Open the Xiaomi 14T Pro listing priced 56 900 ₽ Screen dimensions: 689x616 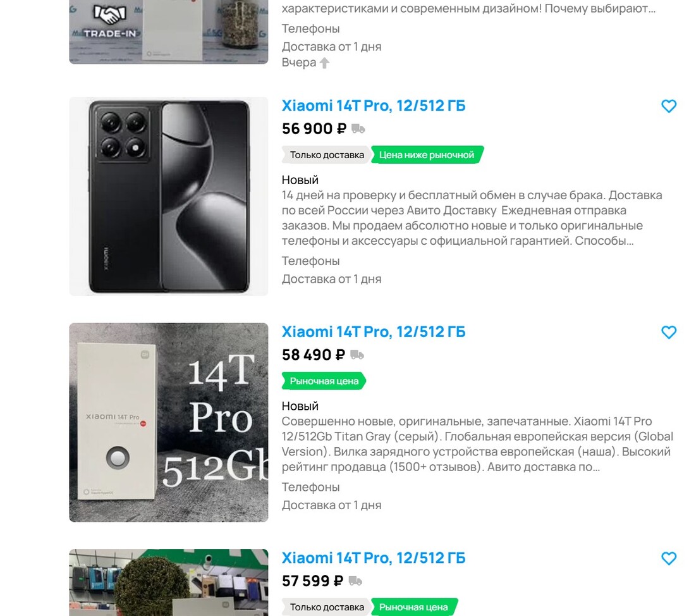[x=373, y=106]
